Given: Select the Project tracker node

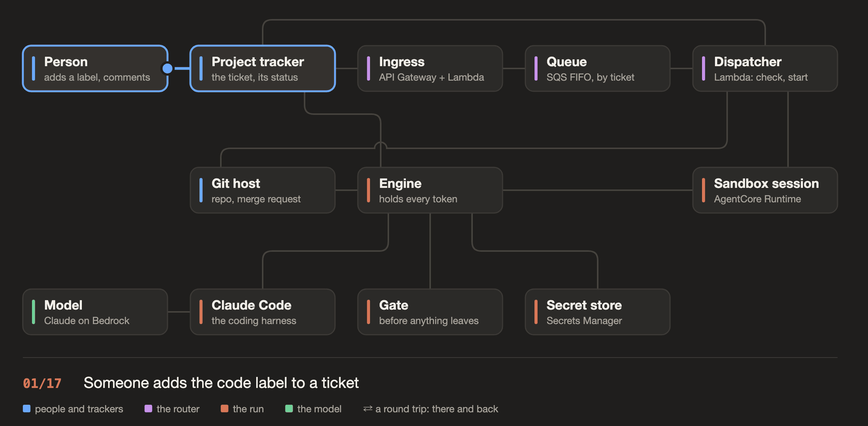Looking at the screenshot, I should click(263, 68).
